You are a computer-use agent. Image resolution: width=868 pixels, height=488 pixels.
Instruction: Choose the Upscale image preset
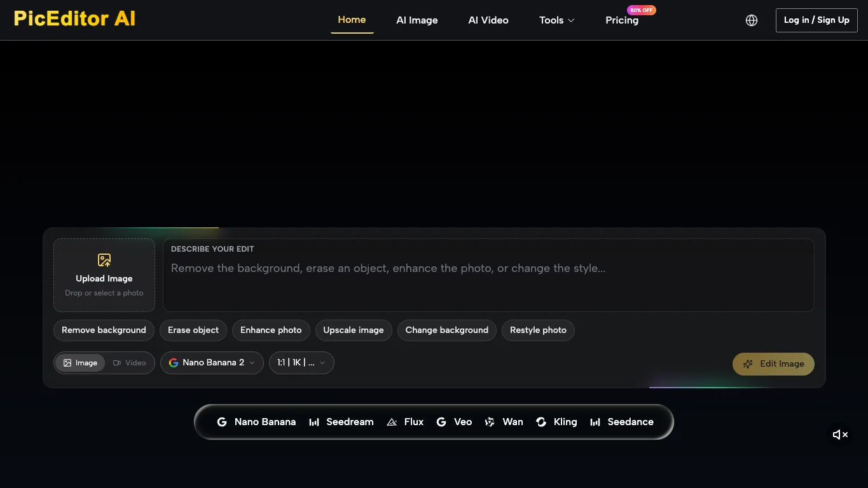tap(354, 330)
